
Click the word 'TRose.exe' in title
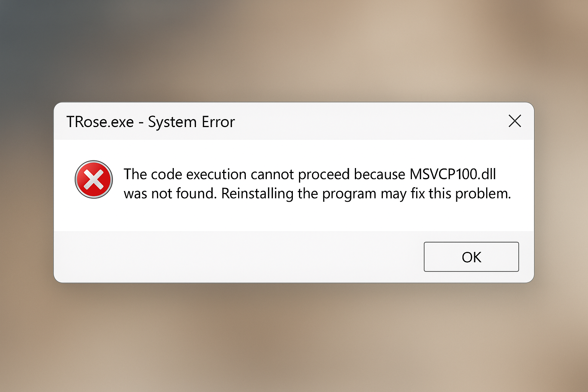pyautogui.click(x=100, y=122)
